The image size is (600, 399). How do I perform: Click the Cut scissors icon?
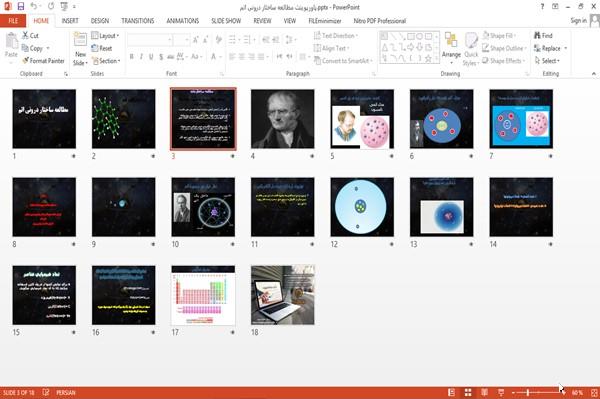click(25, 35)
